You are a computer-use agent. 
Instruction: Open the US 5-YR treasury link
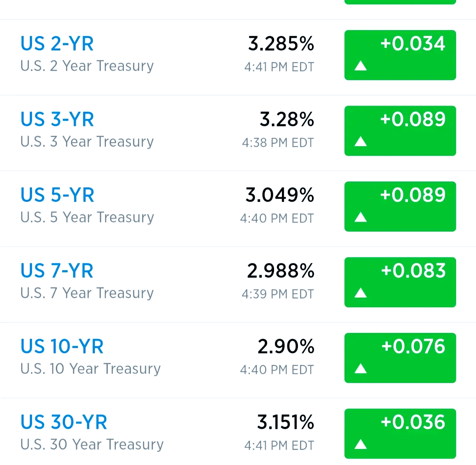pyautogui.click(x=57, y=195)
